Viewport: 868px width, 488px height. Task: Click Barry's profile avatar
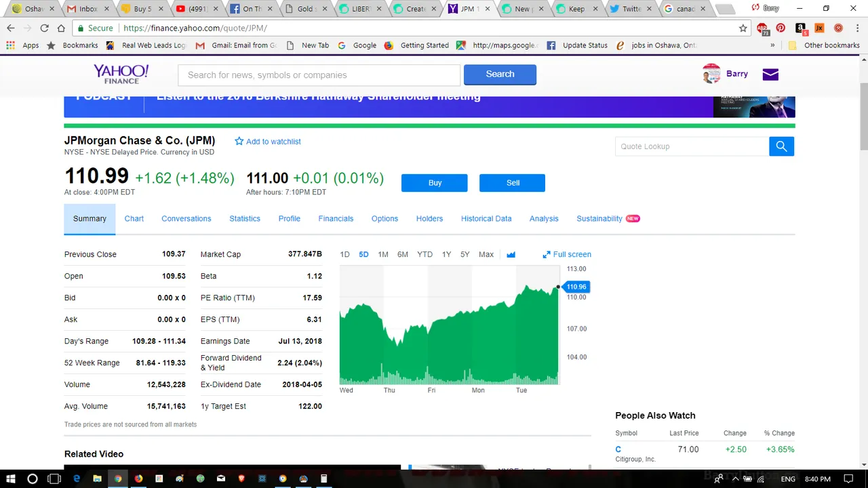pyautogui.click(x=711, y=74)
